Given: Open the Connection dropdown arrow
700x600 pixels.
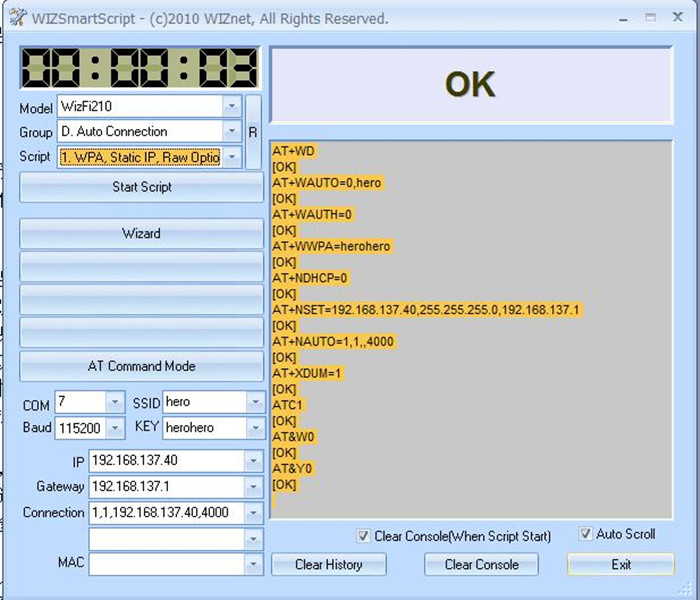Looking at the screenshot, I should pyautogui.click(x=254, y=512).
